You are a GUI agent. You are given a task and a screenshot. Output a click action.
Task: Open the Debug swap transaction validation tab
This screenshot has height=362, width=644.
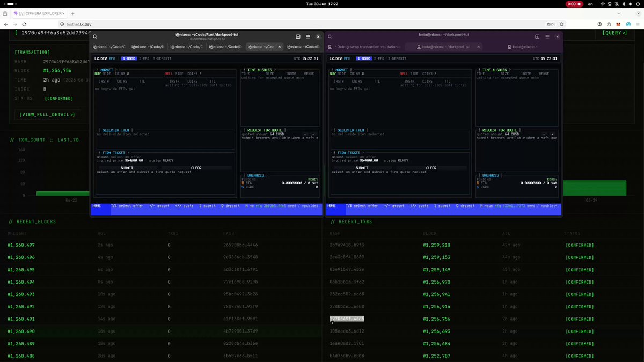click(x=368, y=47)
